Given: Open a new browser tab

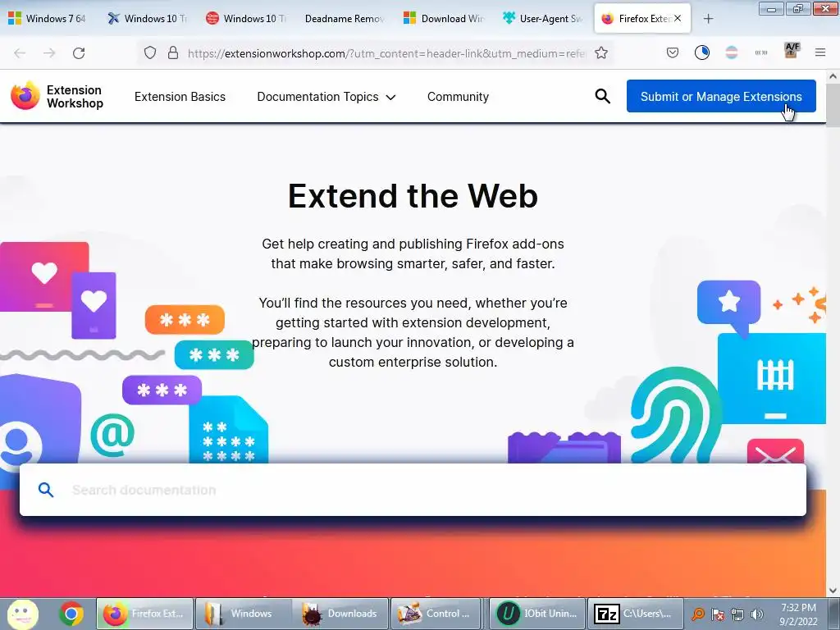Looking at the screenshot, I should [708, 19].
